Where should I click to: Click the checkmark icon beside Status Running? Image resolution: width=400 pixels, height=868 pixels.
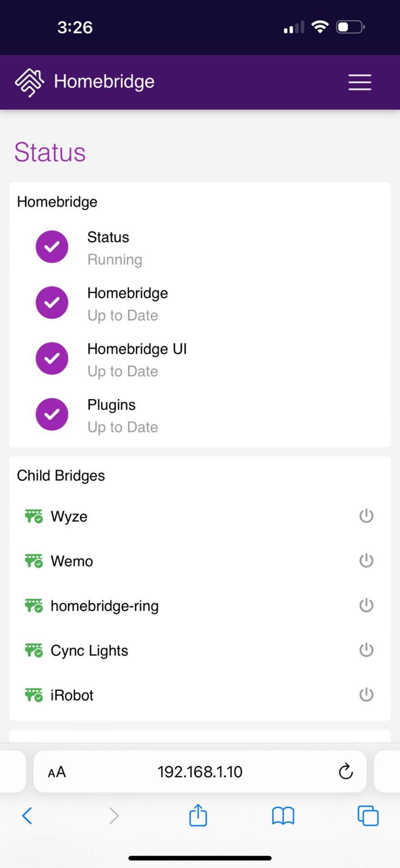52,247
